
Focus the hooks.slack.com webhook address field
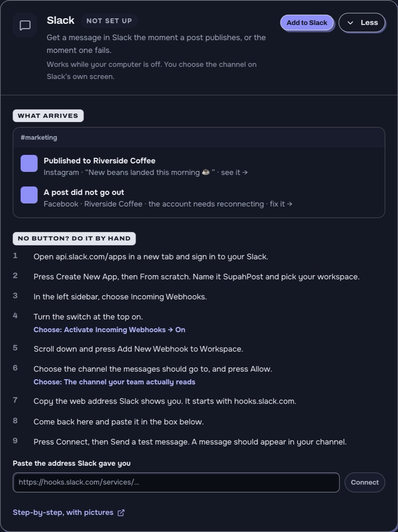pyautogui.click(x=176, y=482)
